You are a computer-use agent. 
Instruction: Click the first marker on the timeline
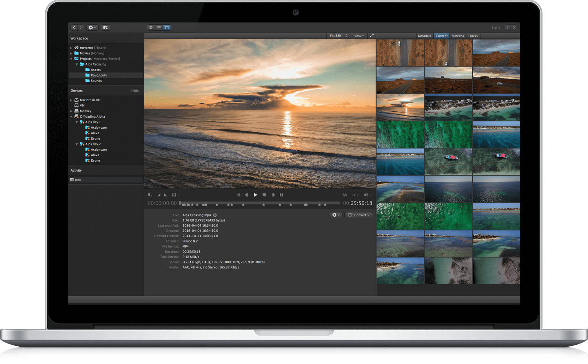[x=184, y=205]
